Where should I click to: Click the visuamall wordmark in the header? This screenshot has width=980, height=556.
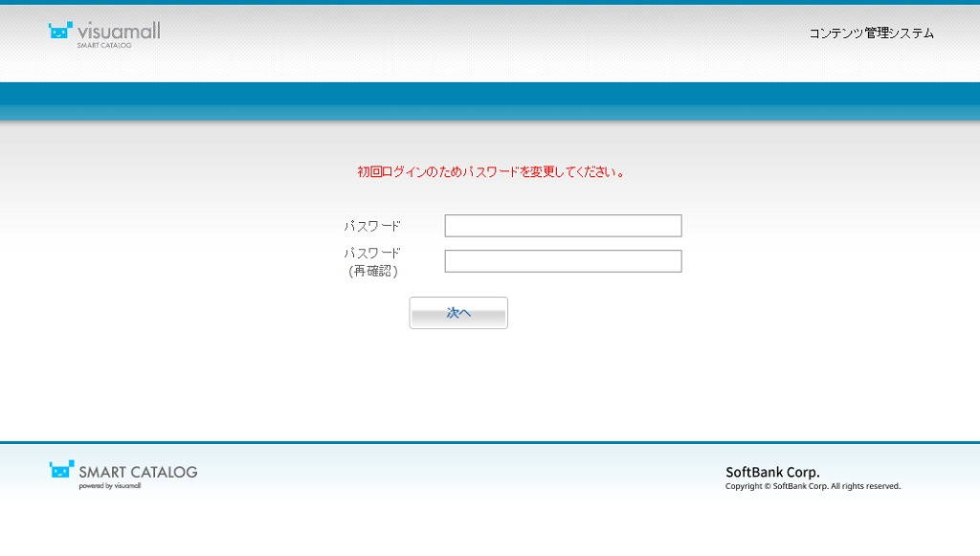118,31
